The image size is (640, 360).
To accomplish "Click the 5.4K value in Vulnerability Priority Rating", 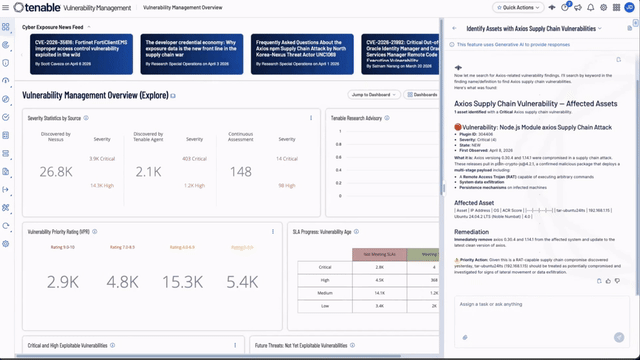I will tap(242, 282).
